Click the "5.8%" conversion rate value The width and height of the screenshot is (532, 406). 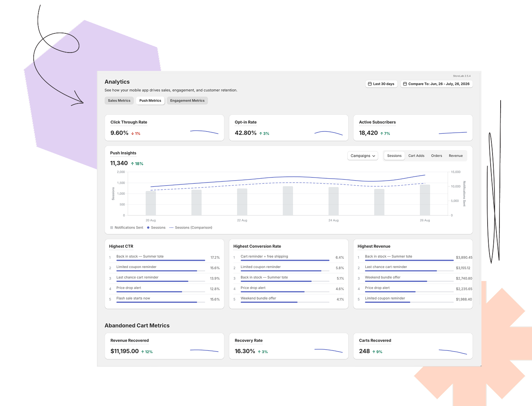tap(340, 268)
